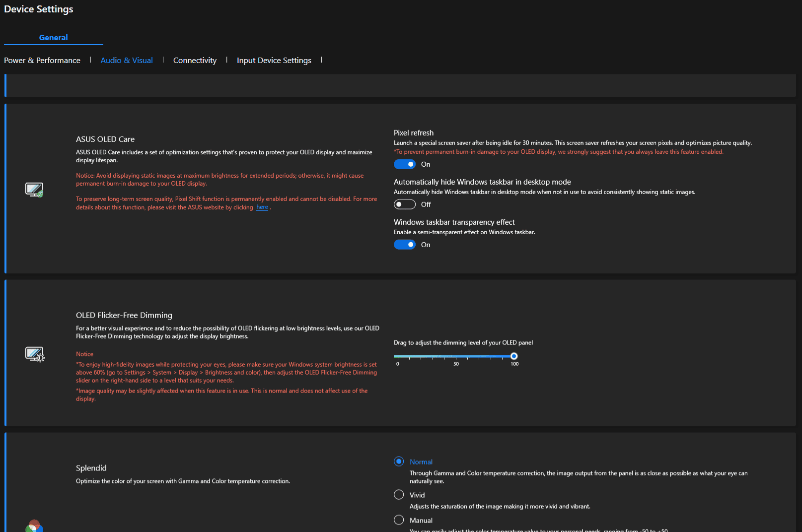Open the Audio & Visual section
802x532 pixels.
(127, 61)
